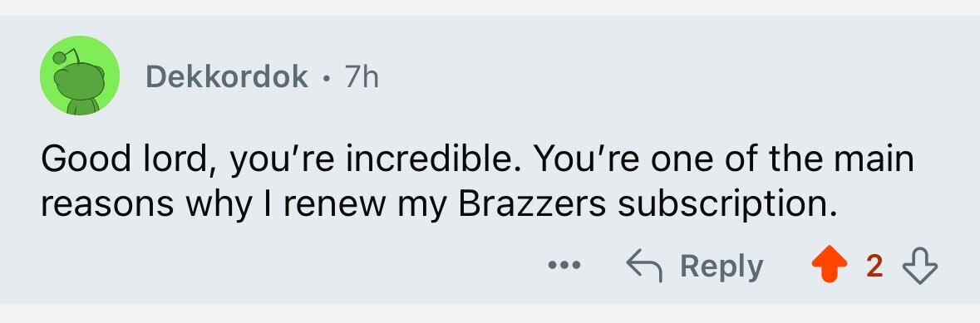Click the Reply text label

tap(721, 267)
